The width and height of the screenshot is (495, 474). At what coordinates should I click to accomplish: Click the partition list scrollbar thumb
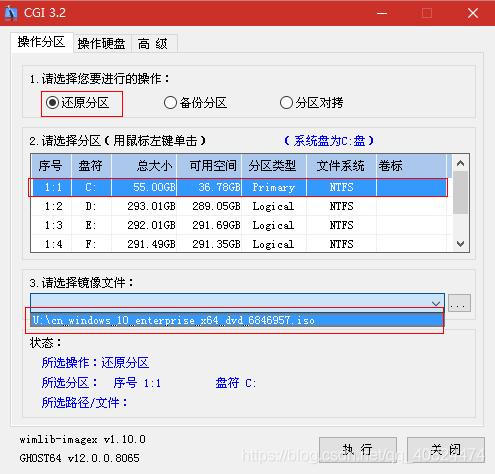(x=461, y=192)
